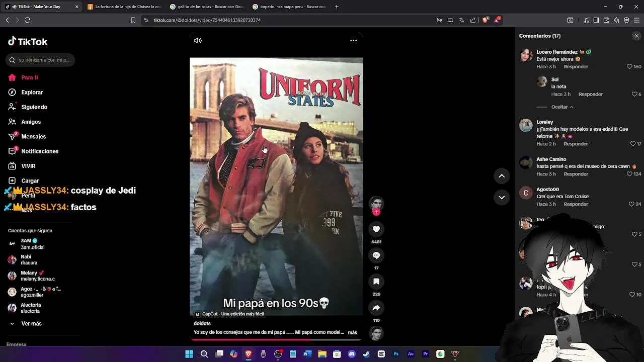This screenshot has height=362, width=644.
Task: Open the video three-dot options menu
Action: pos(353,41)
